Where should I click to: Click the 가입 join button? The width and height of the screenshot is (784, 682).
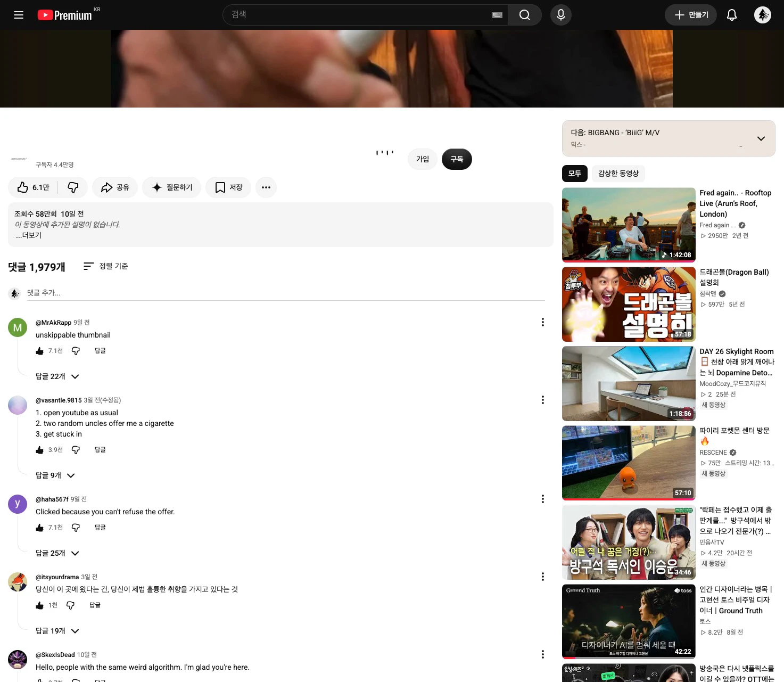pos(423,159)
